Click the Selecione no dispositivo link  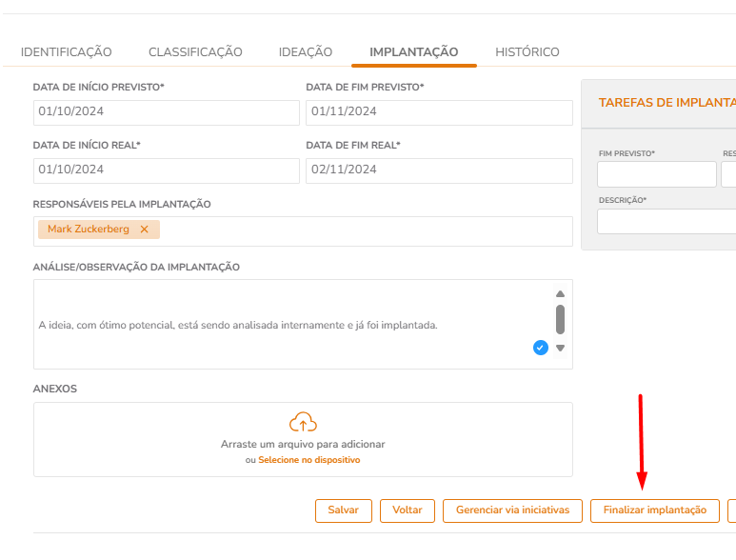pos(309,460)
